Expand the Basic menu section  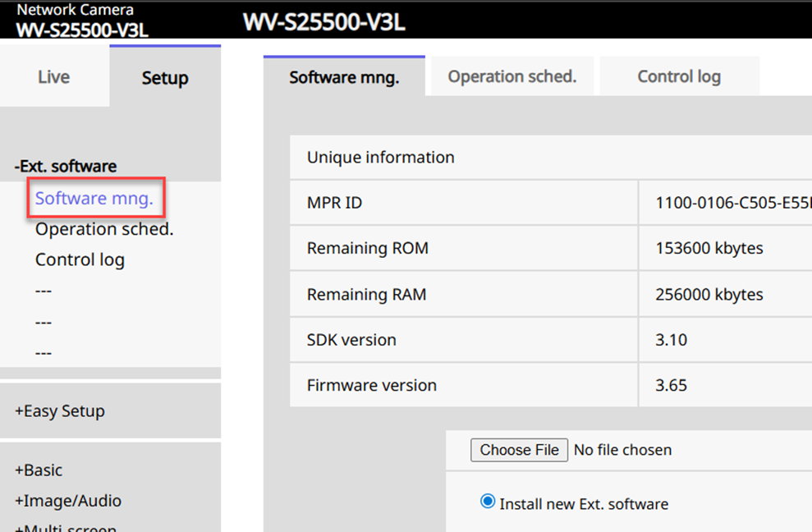coord(39,470)
